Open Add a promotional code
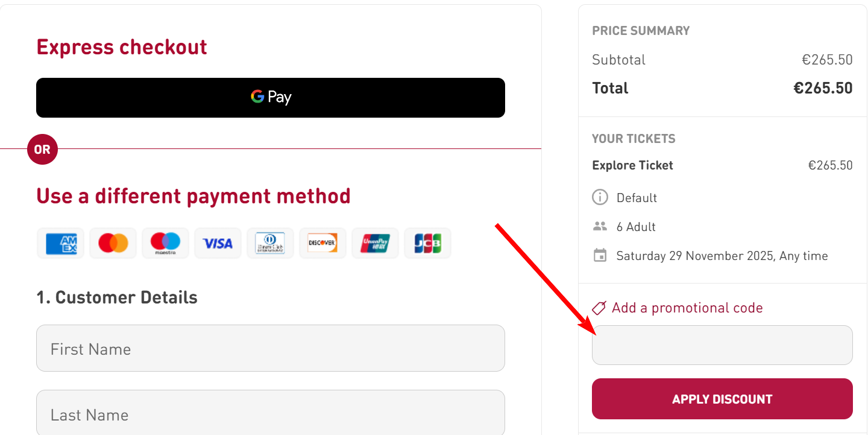 (687, 308)
